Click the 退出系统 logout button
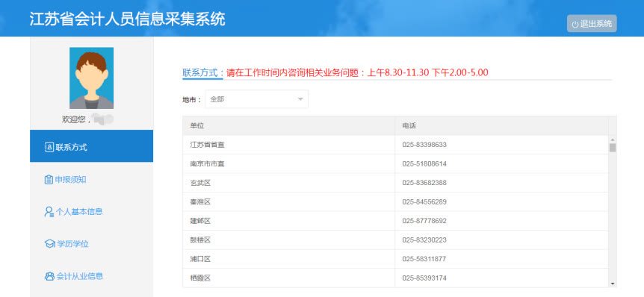Image resolution: width=644 pixels, height=297 pixels. tap(592, 23)
